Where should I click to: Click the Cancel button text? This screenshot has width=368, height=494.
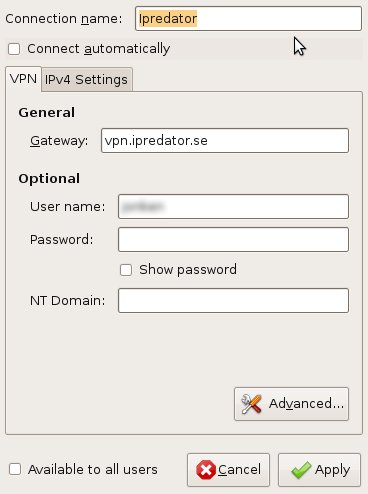coord(239,470)
